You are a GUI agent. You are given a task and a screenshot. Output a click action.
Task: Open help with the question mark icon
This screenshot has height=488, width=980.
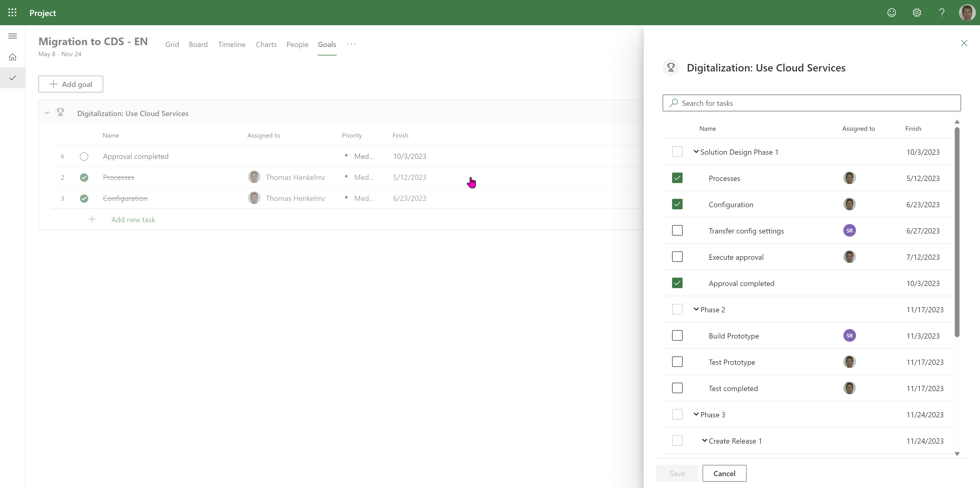942,13
